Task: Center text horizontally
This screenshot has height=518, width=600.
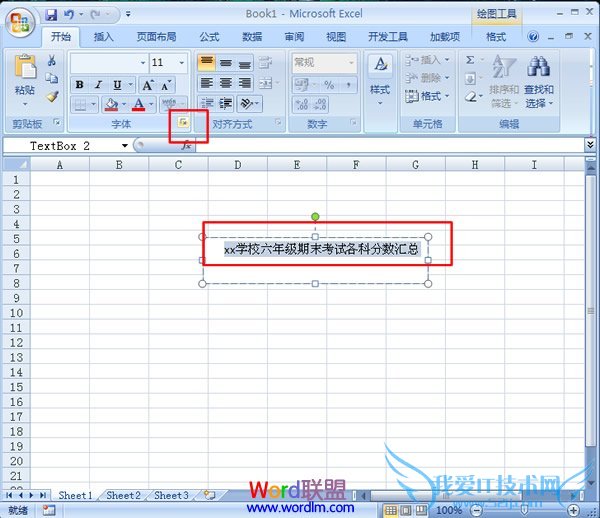Action: [x=226, y=83]
